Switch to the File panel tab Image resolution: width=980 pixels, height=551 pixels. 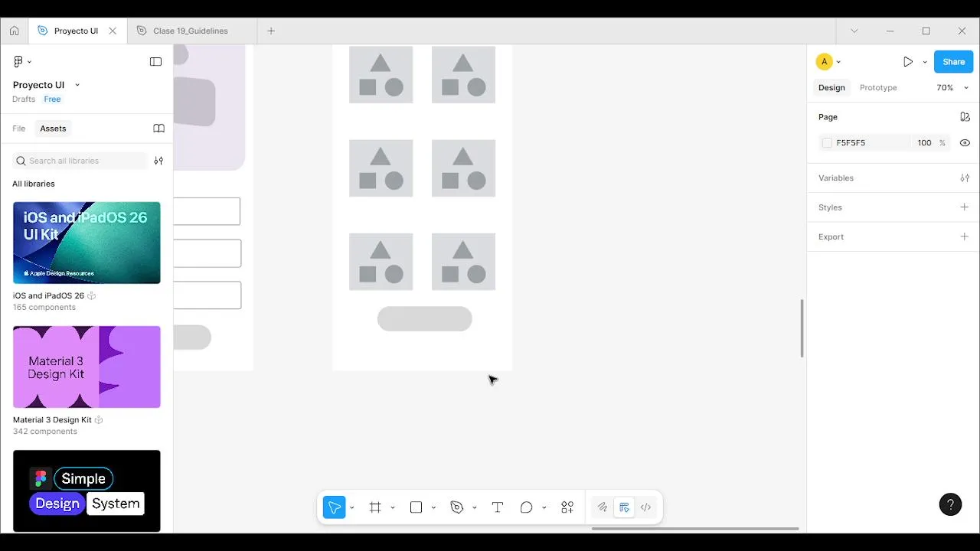click(19, 129)
